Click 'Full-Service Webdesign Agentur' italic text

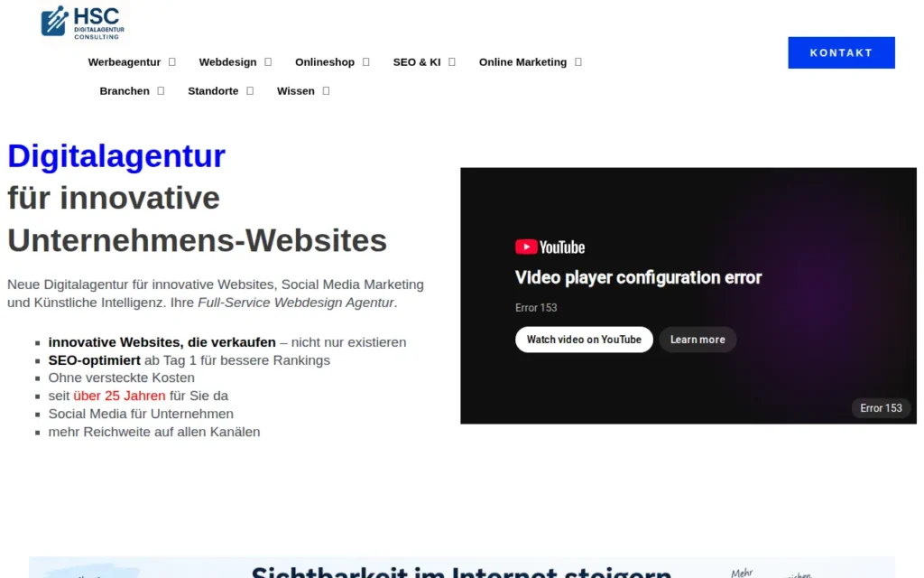[x=296, y=303]
